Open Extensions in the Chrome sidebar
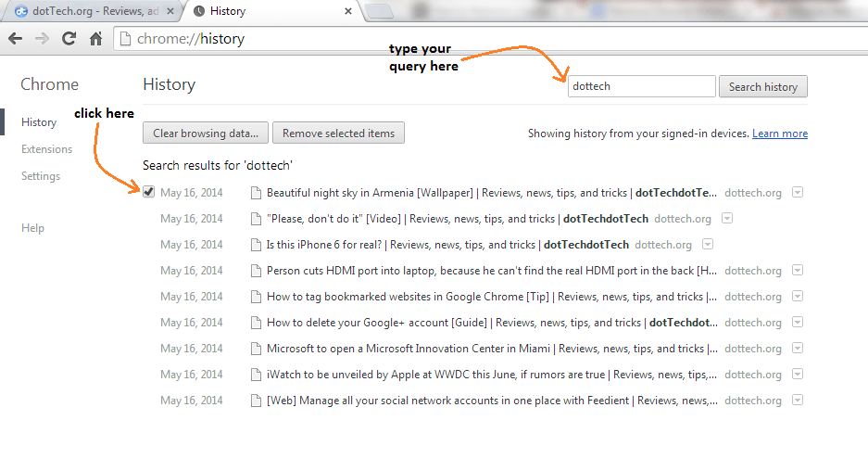Image resolution: width=868 pixels, height=471 pixels. coord(46,149)
